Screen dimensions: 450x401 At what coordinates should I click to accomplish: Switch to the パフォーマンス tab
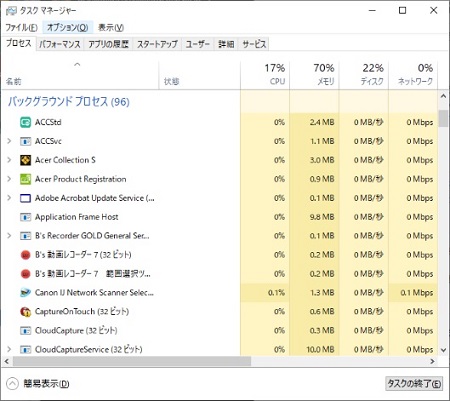click(60, 44)
